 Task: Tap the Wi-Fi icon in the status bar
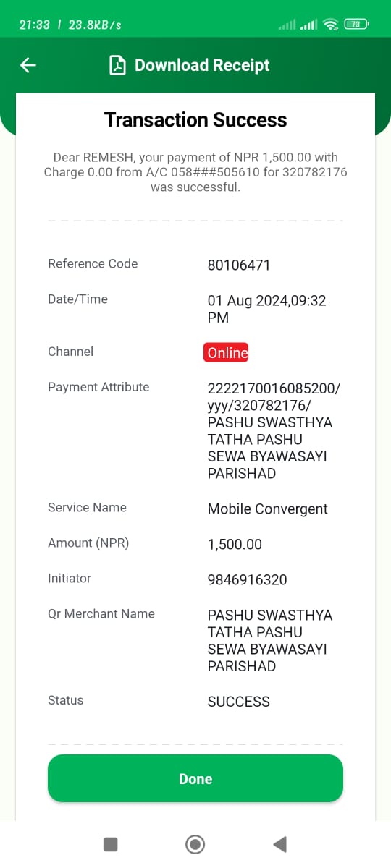pos(331,25)
